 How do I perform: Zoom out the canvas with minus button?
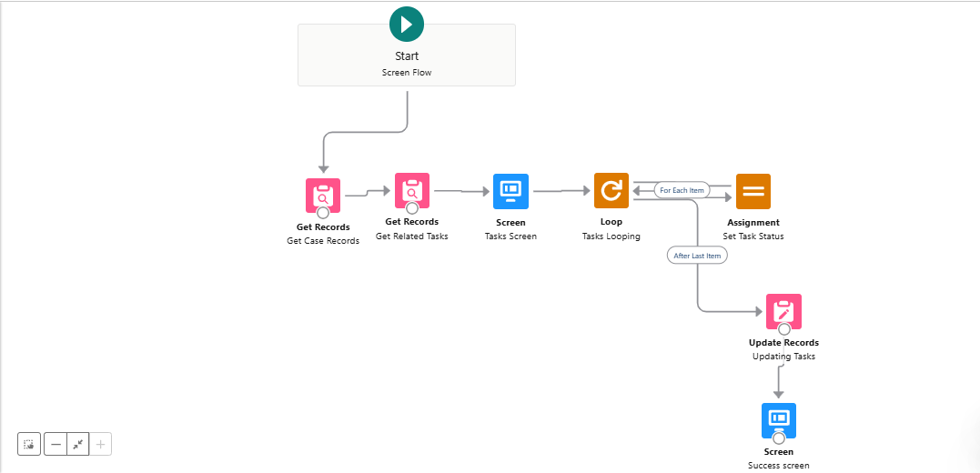[56, 444]
